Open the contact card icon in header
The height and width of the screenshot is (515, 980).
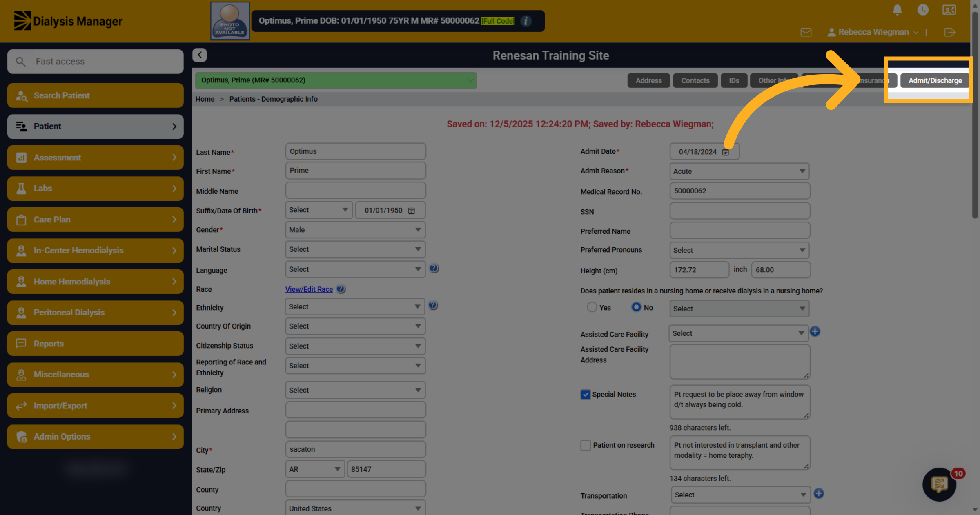[949, 10]
